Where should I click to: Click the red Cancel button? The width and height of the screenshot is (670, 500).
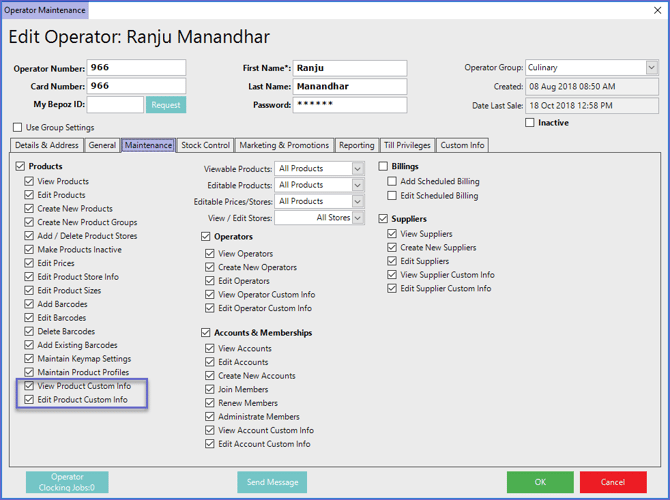click(x=612, y=482)
